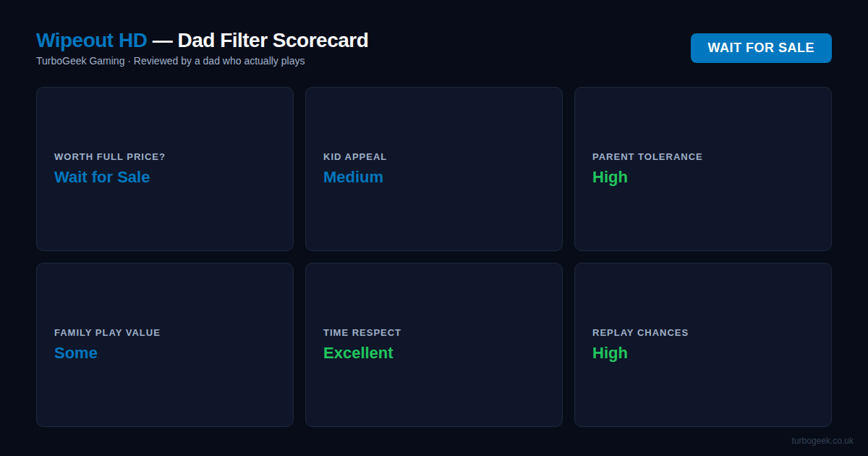Viewport: 868px width, 456px height.
Task: Select the Dad Filter Scorecard heading text
Action: tap(273, 41)
